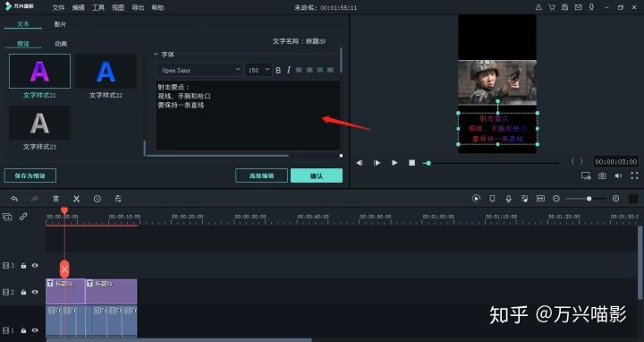Stop the preview playback
The height and width of the screenshot is (342, 644).
tap(412, 163)
